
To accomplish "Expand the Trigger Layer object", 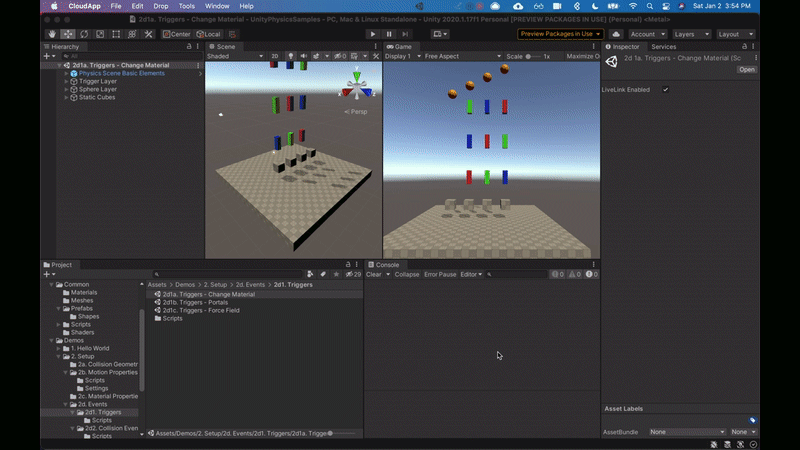I will (66, 81).
